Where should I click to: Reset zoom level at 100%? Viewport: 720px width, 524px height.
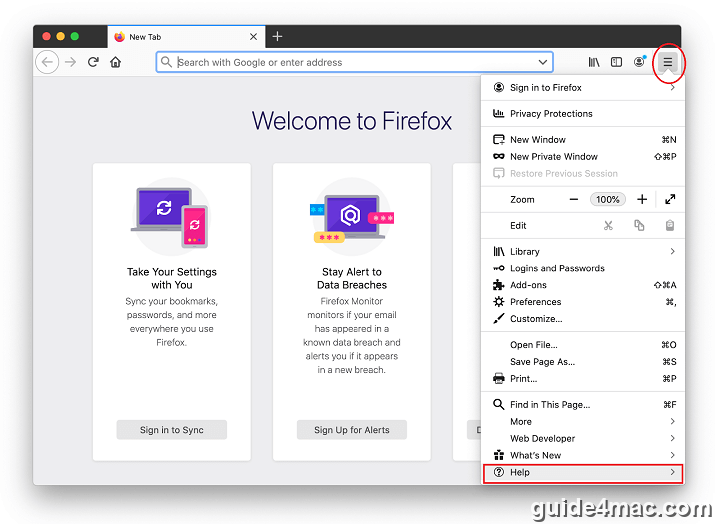(608, 199)
